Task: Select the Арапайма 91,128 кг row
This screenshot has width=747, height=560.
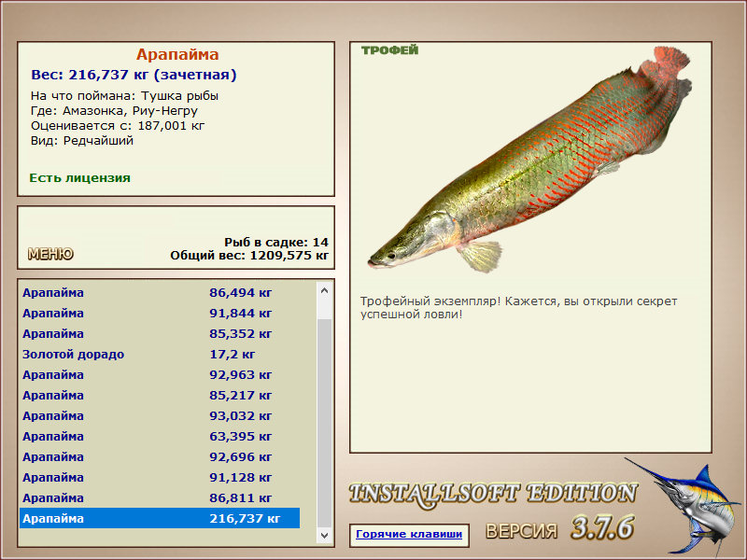Action: click(x=160, y=477)
